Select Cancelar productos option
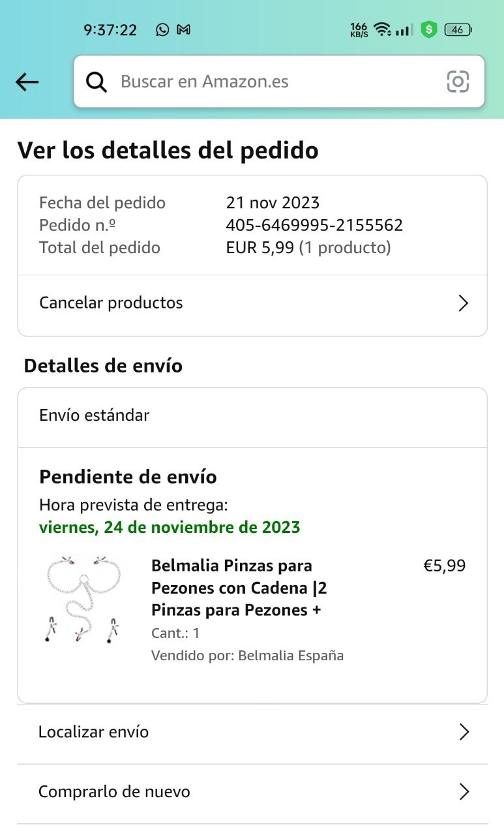The height and width of the screenshot is (835, 504). 111,303
